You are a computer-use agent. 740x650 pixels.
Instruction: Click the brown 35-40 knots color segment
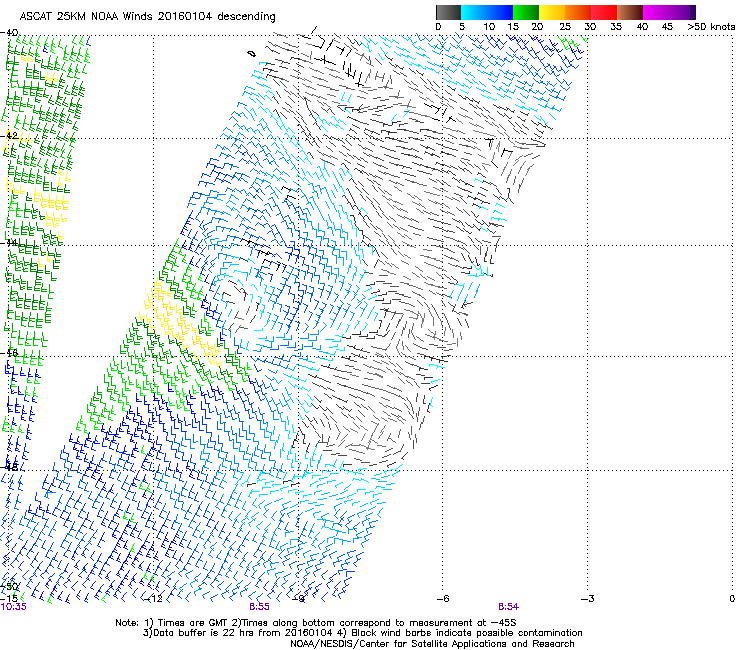tap(630, 12)
